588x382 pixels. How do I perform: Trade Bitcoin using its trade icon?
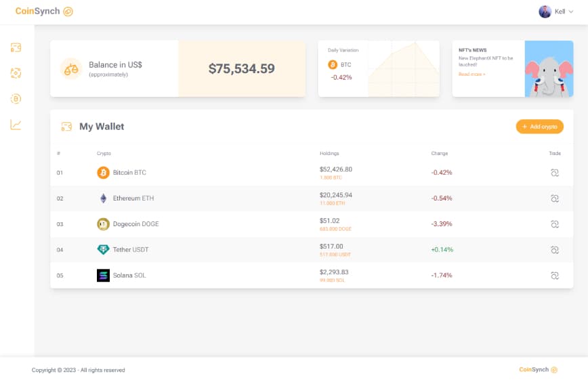coord(555,173)
